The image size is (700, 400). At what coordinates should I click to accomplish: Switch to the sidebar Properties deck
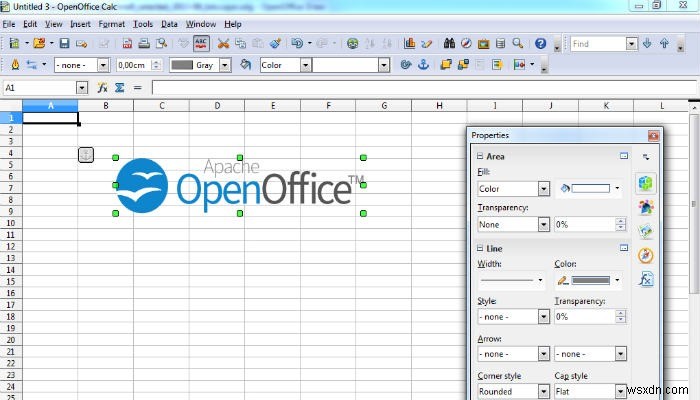pos(646,183)
